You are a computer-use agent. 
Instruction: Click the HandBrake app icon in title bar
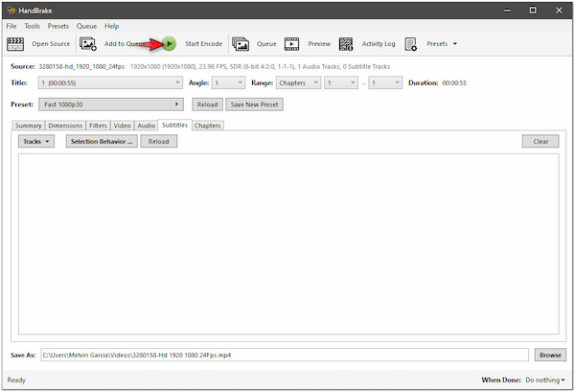[x=10, y=9]
